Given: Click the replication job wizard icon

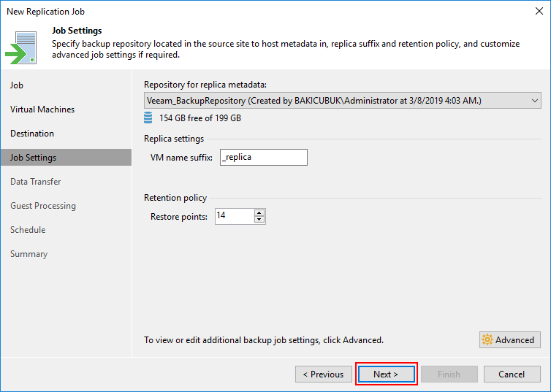Looking at the screenshot, I should pyautogui.click(x=20, y=47).
